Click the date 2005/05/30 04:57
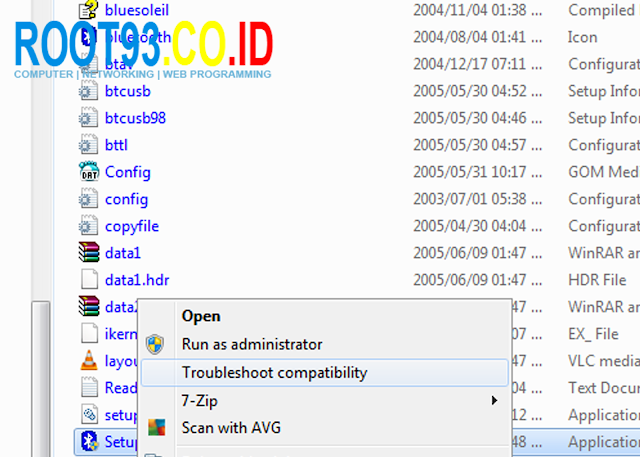This screenshot has height=457, width=640. point(478,144)
